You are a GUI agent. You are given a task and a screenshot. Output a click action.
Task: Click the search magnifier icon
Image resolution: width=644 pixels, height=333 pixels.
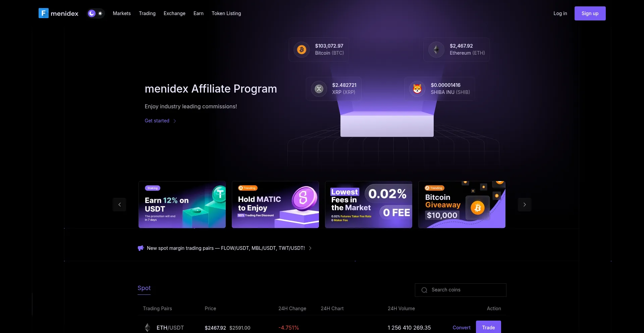424,290
